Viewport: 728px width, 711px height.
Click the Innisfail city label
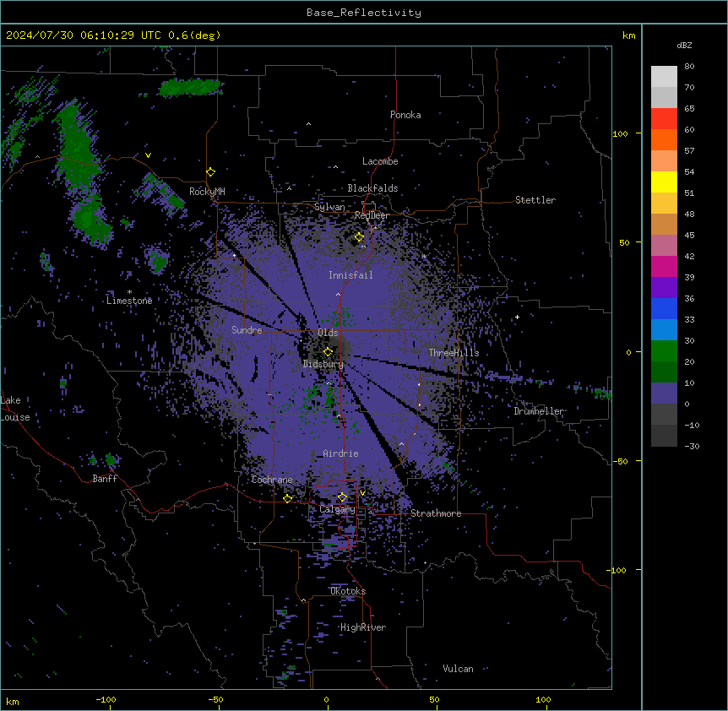pyautogui.click(x=350, y=275)
